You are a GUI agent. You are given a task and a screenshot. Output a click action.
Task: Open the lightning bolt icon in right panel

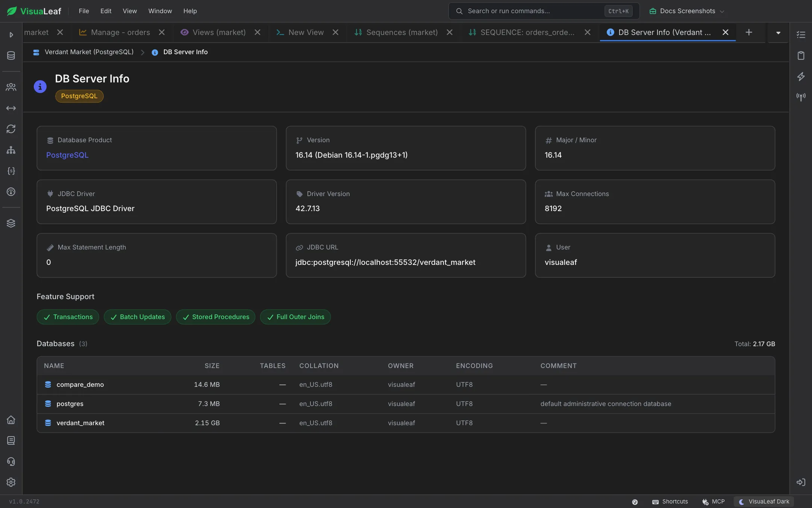801,76
